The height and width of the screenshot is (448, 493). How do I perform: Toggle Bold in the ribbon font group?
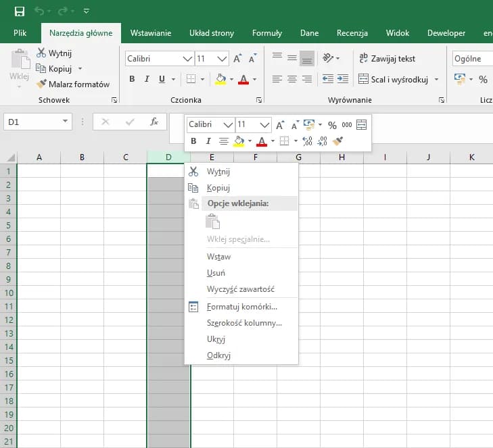(133, 79)
